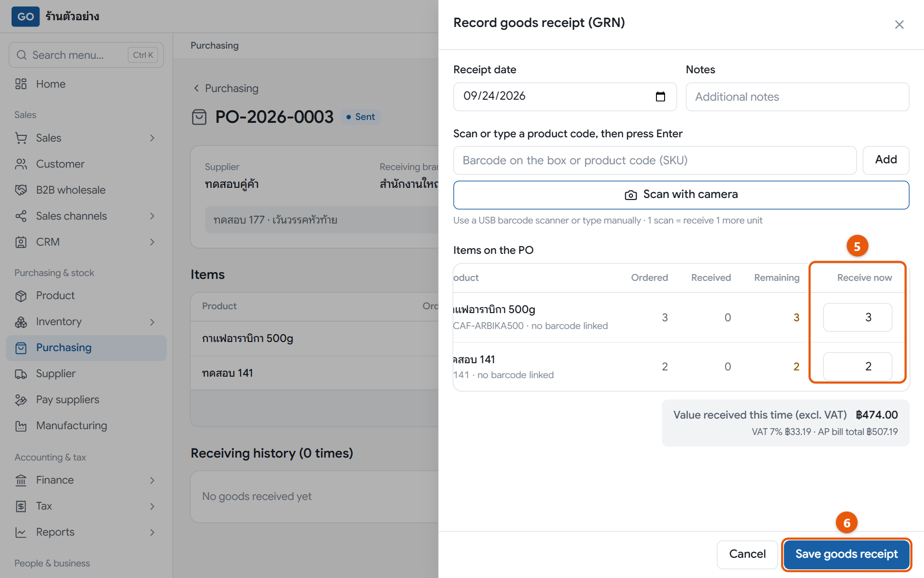
Task: Close the Record goods receipt panel
Action: pyautogui.click(x=899, y=25)
